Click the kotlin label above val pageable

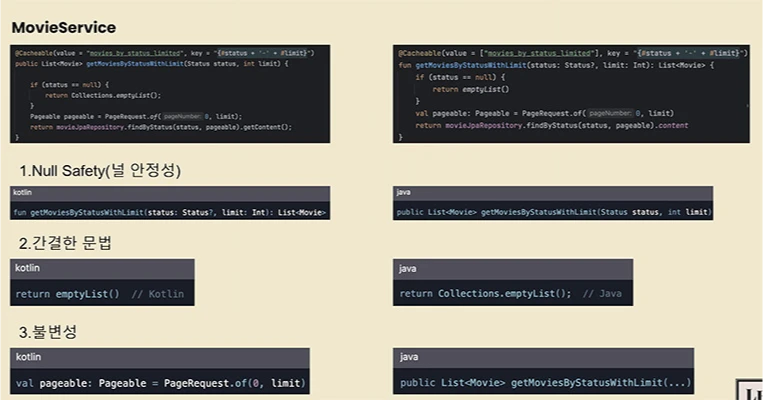(28, 357)
